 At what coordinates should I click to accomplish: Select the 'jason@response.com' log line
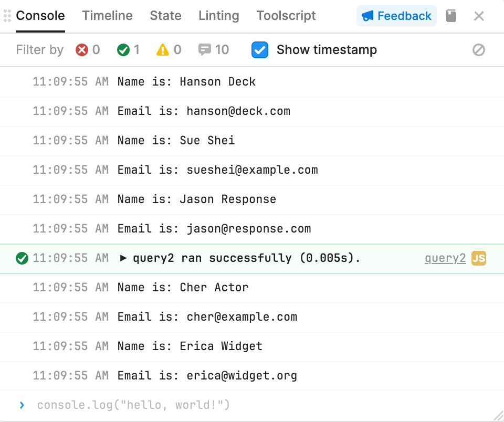(252, 229)
